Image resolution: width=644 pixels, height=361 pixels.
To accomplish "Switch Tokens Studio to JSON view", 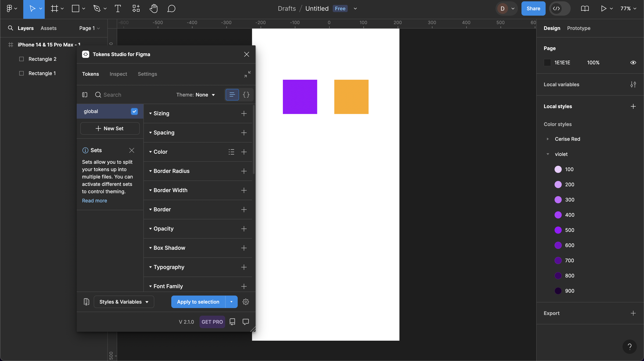I will [246, 95].
